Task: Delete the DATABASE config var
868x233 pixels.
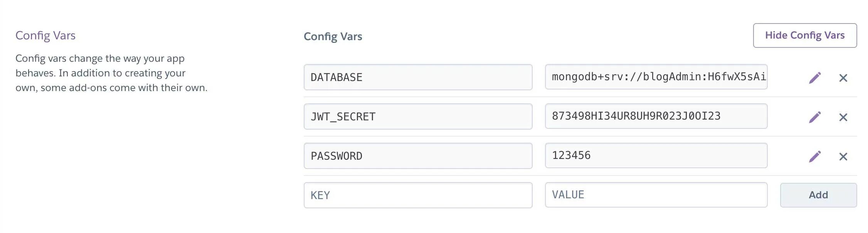Action: 843,78
